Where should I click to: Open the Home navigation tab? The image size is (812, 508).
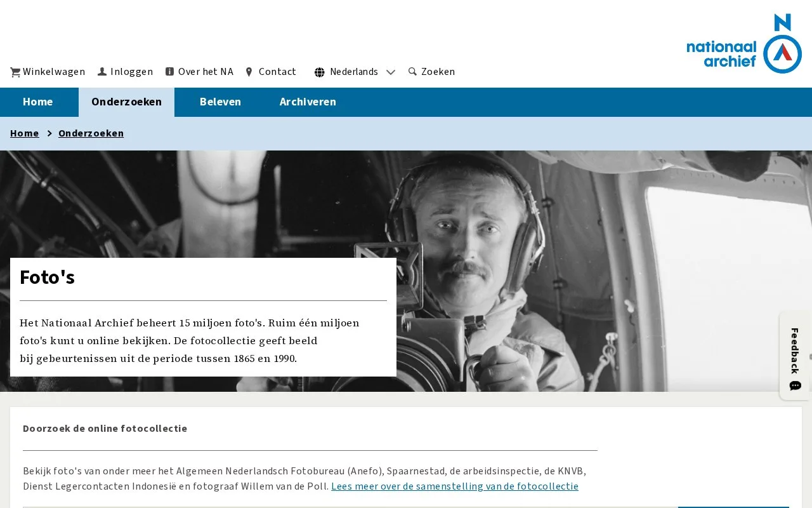pyautogui.click(x=38, y=102)
